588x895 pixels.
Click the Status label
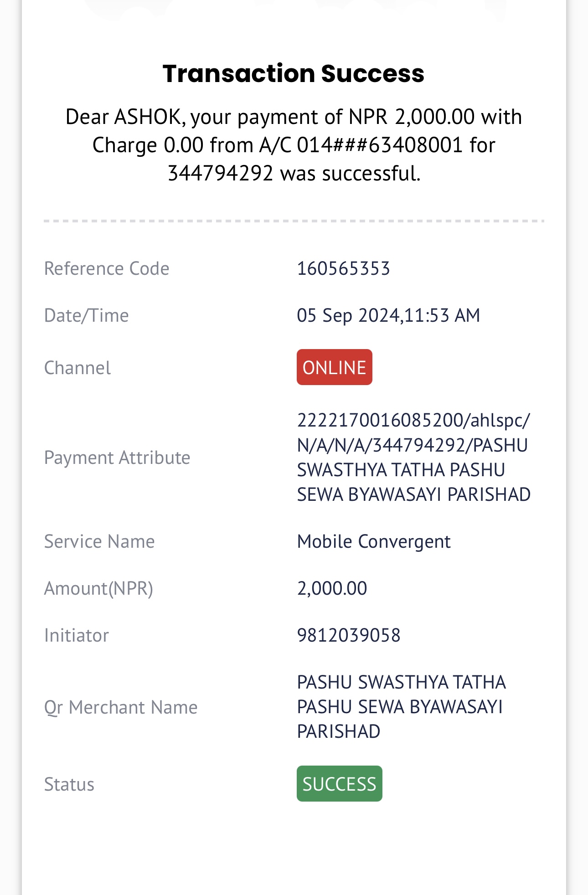(69, 784)
